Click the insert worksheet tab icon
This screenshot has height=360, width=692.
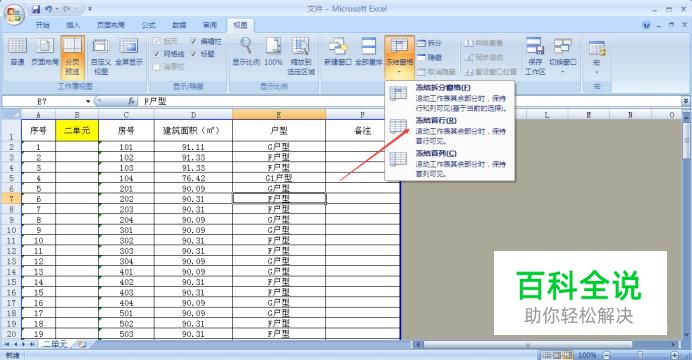82,344
